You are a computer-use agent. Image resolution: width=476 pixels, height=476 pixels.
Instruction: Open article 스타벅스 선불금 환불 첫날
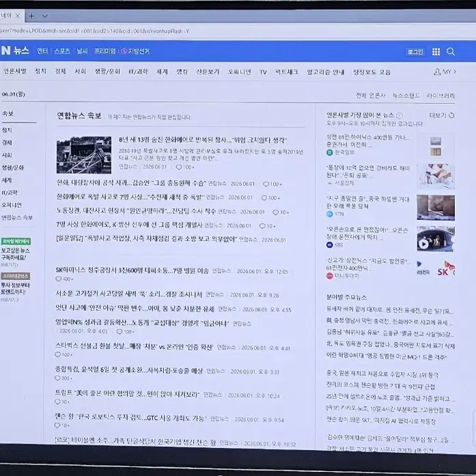pos(134,347)
